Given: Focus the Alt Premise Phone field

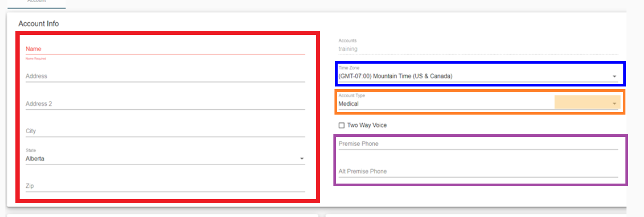Looking at the screenshot, I should pyautogui.click(x=478, y=172).
